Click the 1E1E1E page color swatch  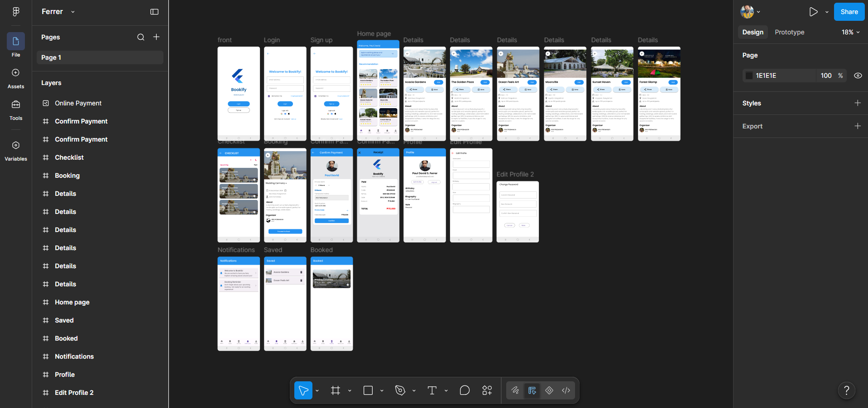(x=749, y=76)
